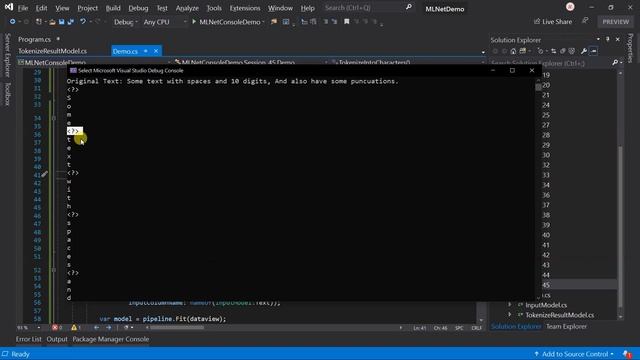
Task: Open the class navigation dropdown
Action: click(251, 62)
